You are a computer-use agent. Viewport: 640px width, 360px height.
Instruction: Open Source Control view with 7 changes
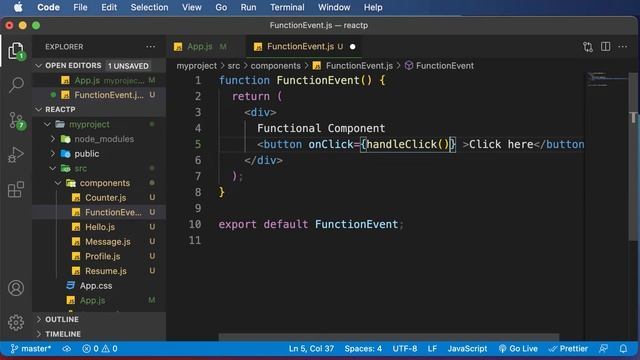point(16,121)
